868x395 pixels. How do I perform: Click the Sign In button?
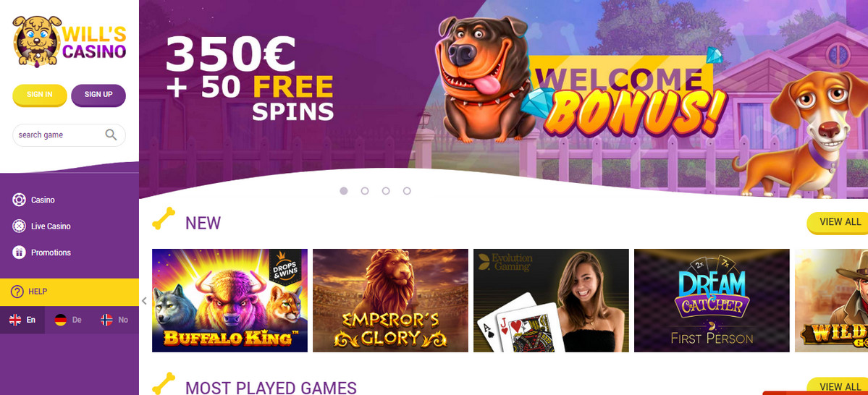[x=39, y=95]
